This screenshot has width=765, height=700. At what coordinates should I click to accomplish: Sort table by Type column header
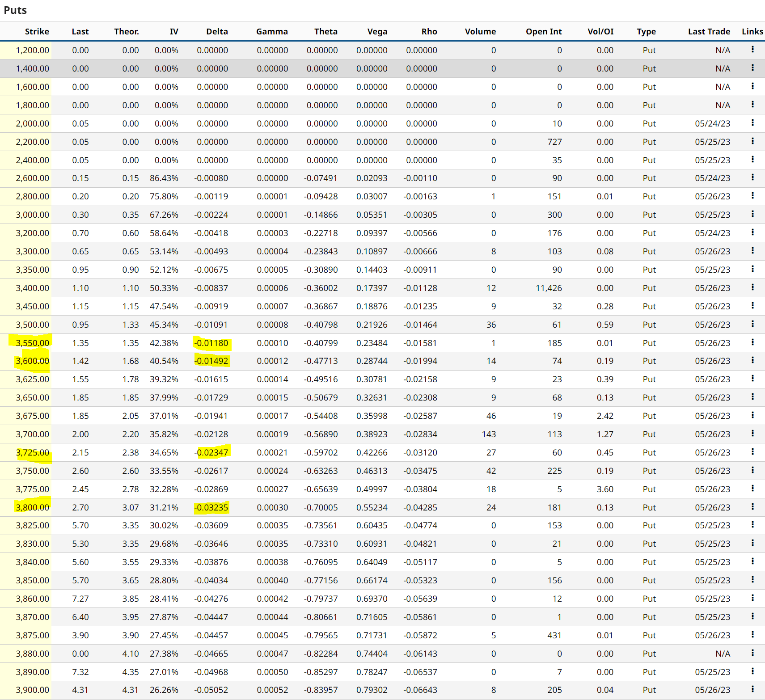coord(646,31)
